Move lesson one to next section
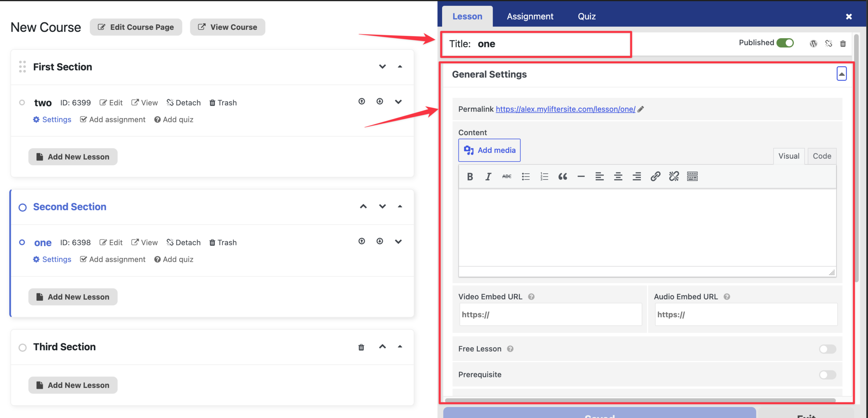Screen dimensions: 868x418 click(380, 241)
